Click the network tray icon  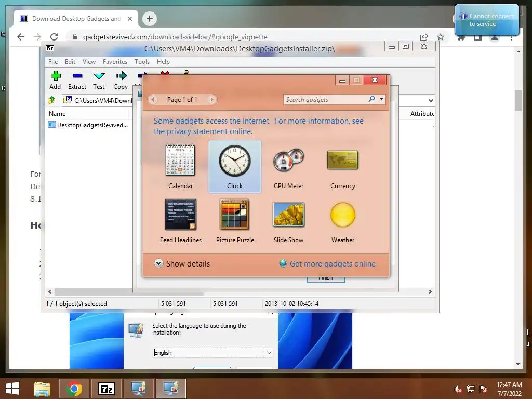click(x=471, y=389)
